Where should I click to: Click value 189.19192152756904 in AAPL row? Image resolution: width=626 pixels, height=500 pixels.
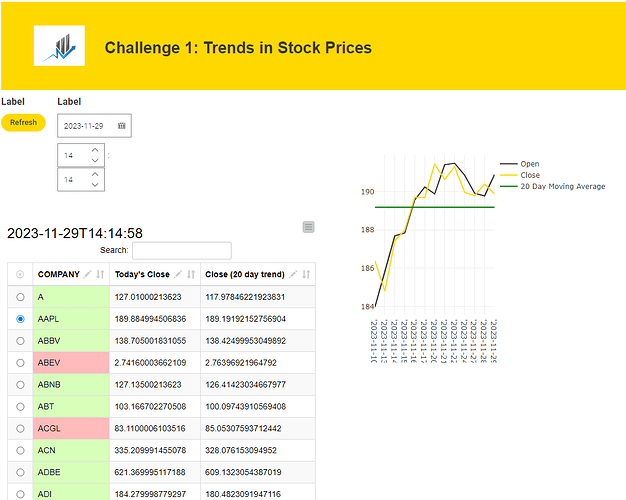pos(246,319)
